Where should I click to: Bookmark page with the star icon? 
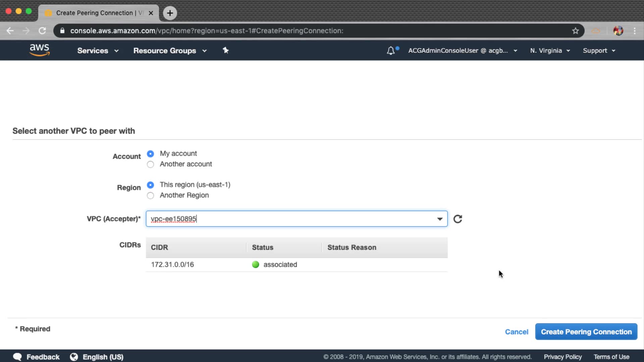576,31
